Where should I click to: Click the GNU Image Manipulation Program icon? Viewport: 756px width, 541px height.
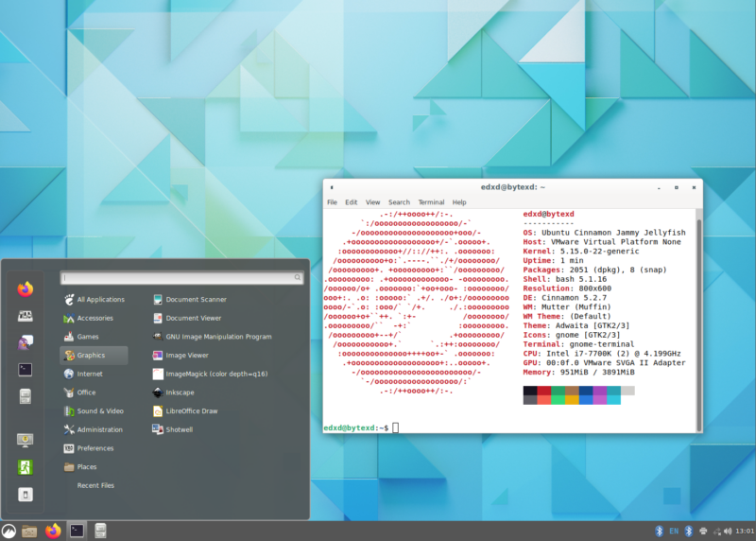click(x=158, y=337)
